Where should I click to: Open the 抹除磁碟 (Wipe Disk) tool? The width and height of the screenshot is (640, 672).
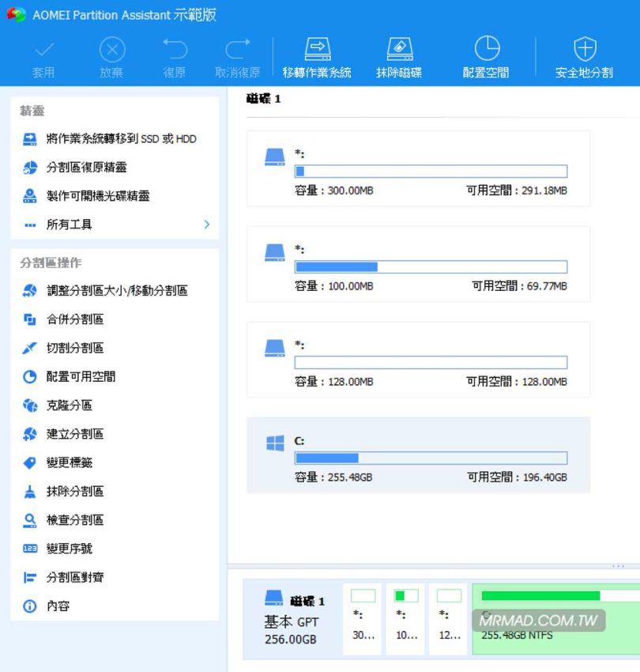(401, 55)
